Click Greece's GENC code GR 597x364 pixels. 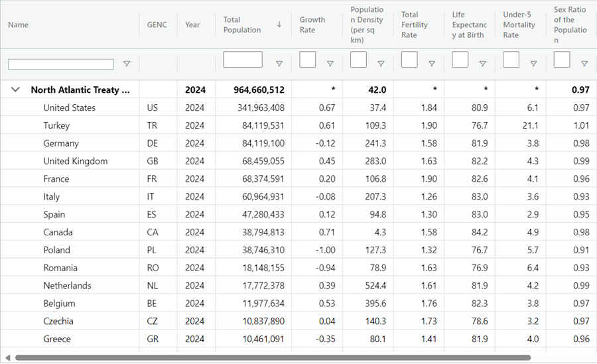(153, 339)
